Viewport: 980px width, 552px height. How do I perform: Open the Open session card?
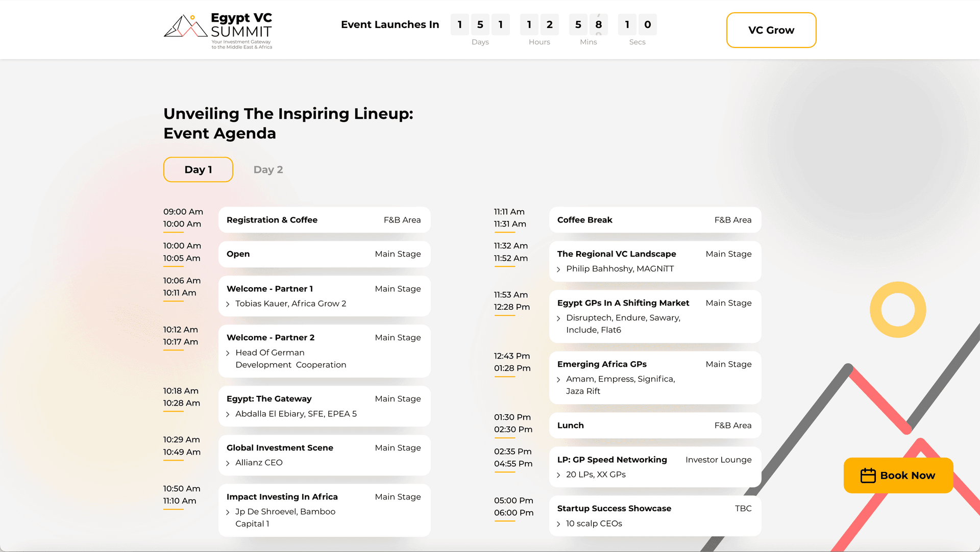324,254
